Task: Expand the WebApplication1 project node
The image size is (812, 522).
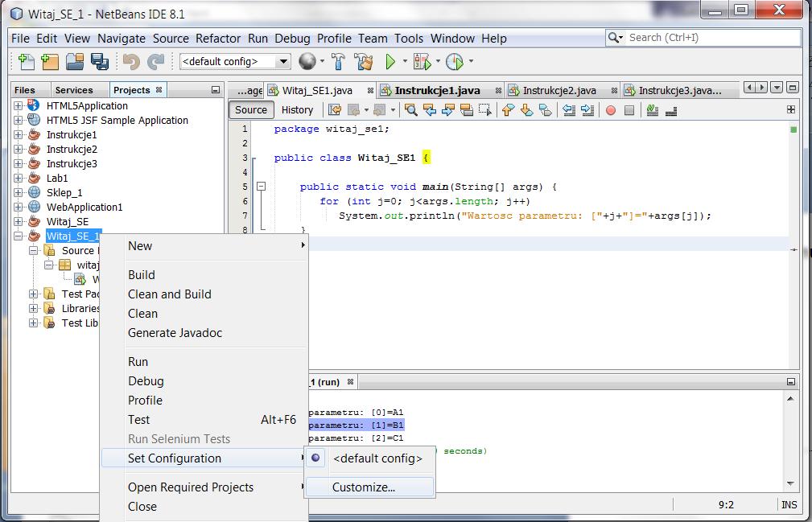Action: coord(19,207)
